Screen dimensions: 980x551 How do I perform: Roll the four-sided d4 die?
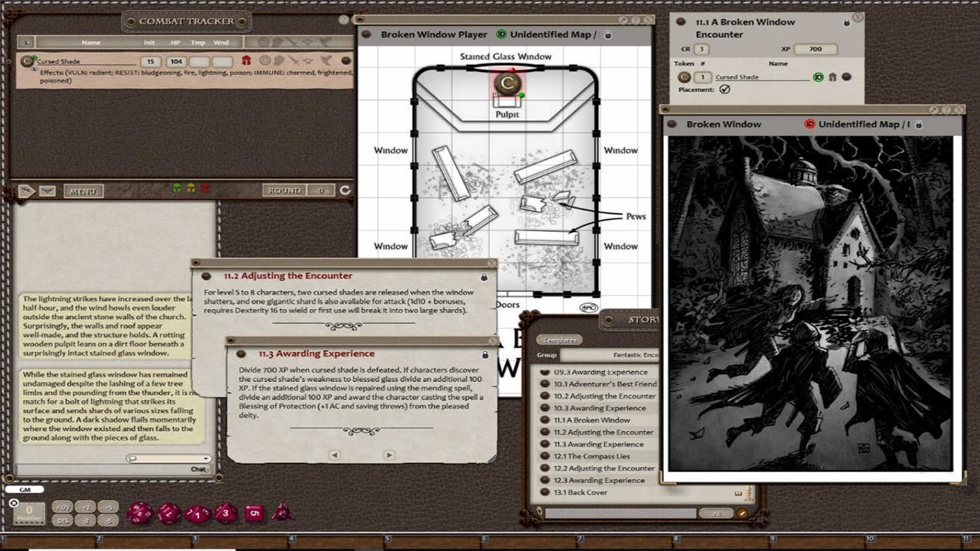(x=281, y=511)
